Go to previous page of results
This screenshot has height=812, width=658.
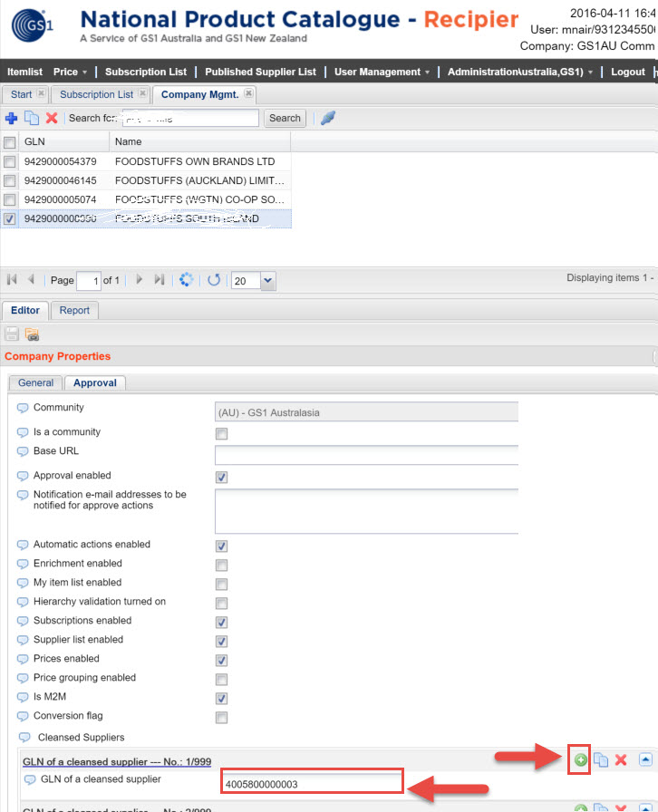pyautogui.click(x=31, y=280)
